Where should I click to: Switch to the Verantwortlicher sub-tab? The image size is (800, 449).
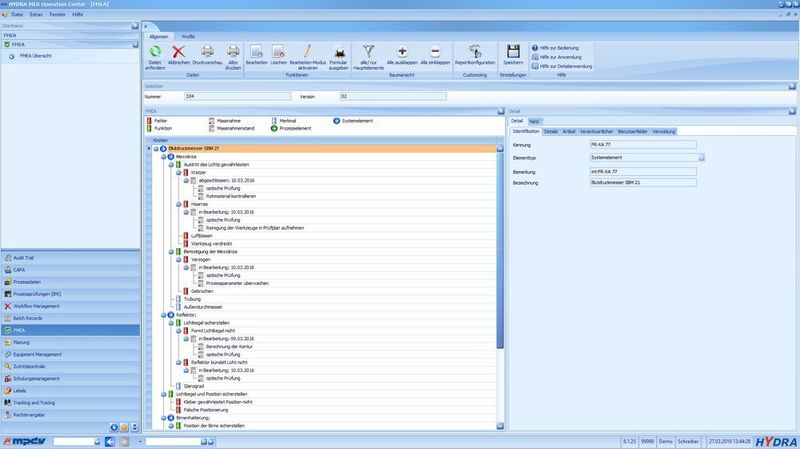(596, 132)
